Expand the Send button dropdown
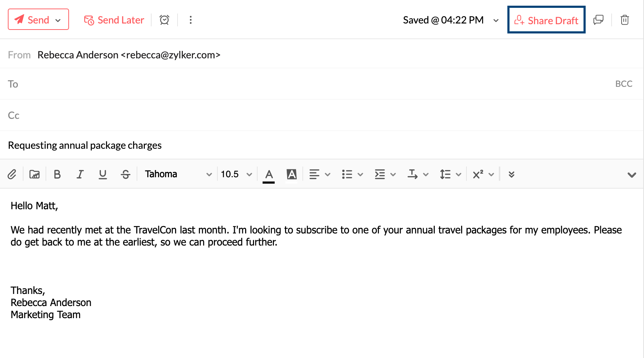This screenshot has height=358, width=644. [x=58, y=20]
